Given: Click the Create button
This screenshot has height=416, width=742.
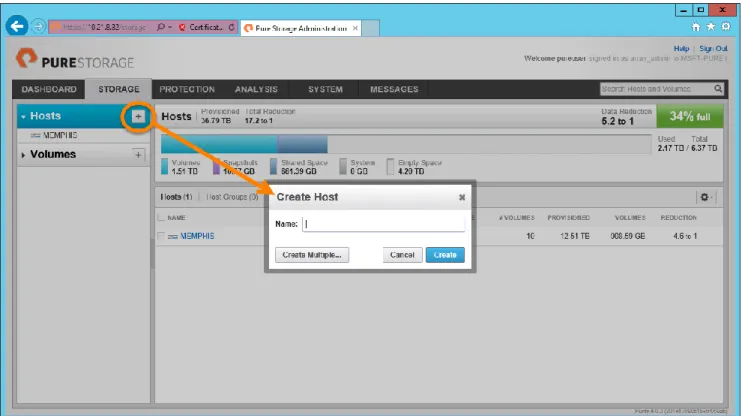Looking at the screenshot, I should point(445,255).
